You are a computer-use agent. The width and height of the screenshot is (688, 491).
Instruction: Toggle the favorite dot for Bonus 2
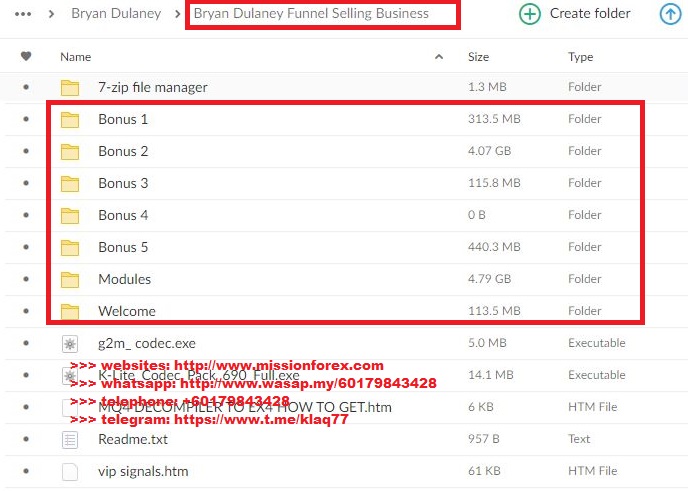tap(26, 151)
